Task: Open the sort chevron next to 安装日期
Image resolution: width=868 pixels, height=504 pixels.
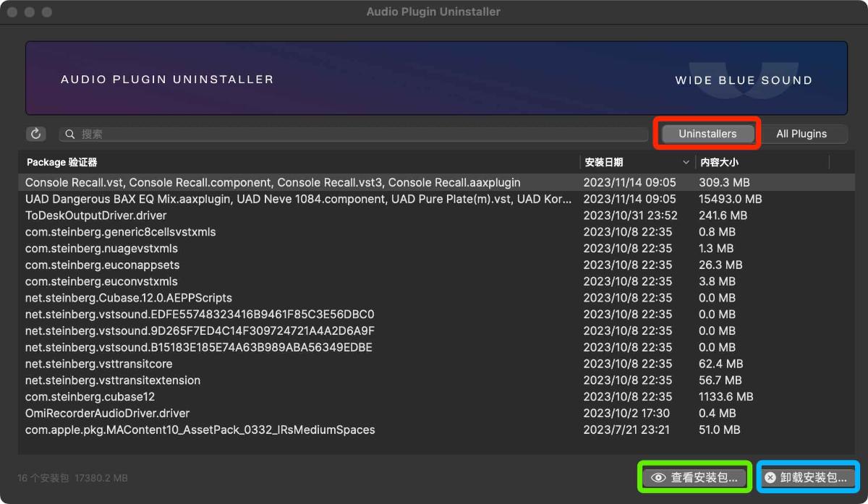Action: [686, 162]
